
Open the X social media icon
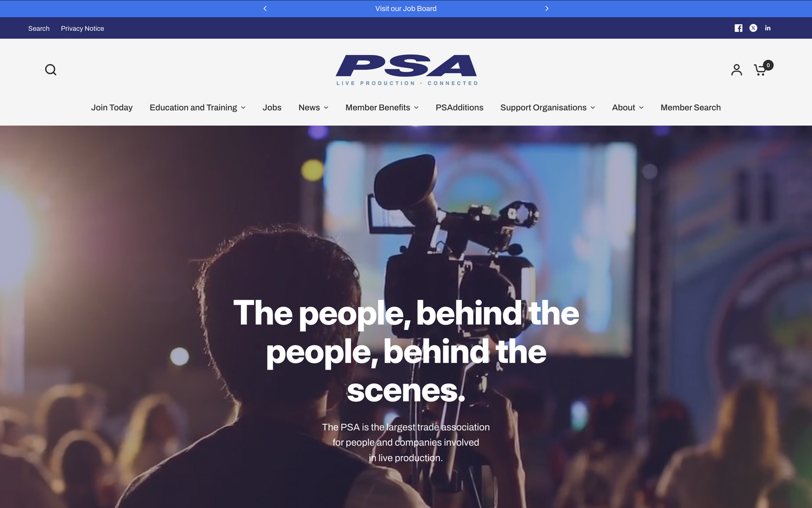point(753,28)
